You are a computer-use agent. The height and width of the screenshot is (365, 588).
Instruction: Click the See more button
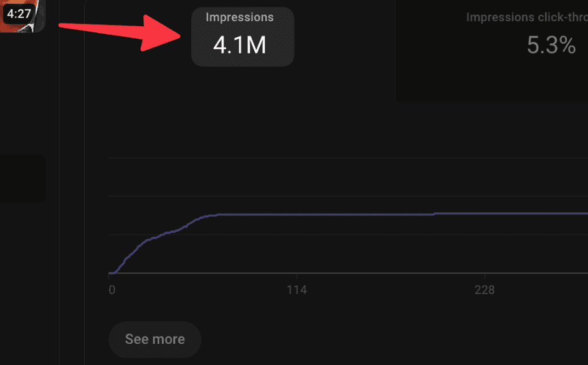(x=154, y=339)
